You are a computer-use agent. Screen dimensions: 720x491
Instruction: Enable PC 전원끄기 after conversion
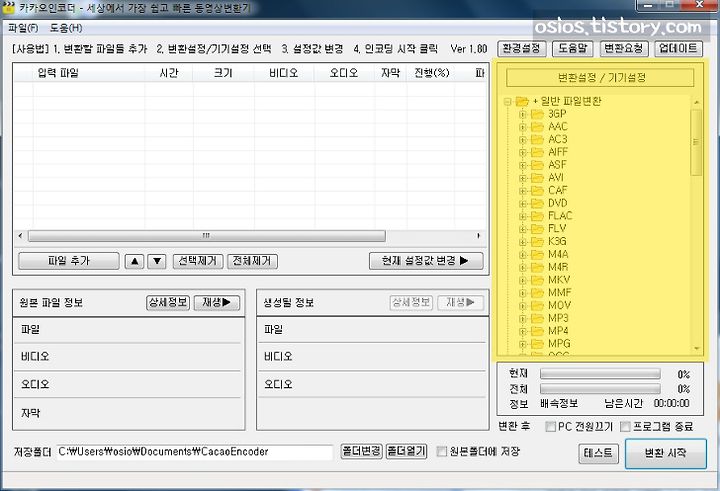[x=550, y=426]
